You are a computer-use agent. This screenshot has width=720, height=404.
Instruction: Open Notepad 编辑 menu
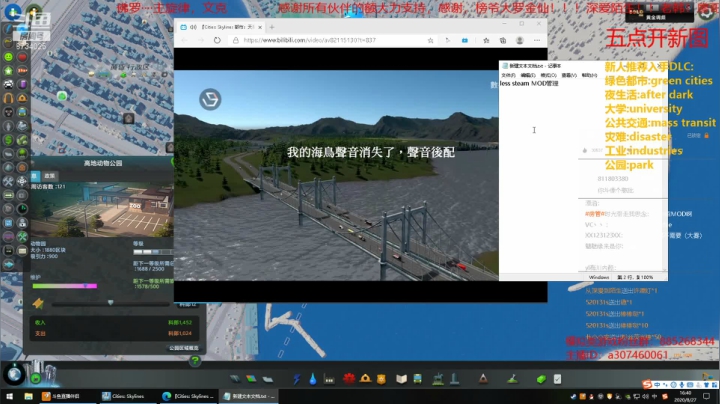coord(528,75)
